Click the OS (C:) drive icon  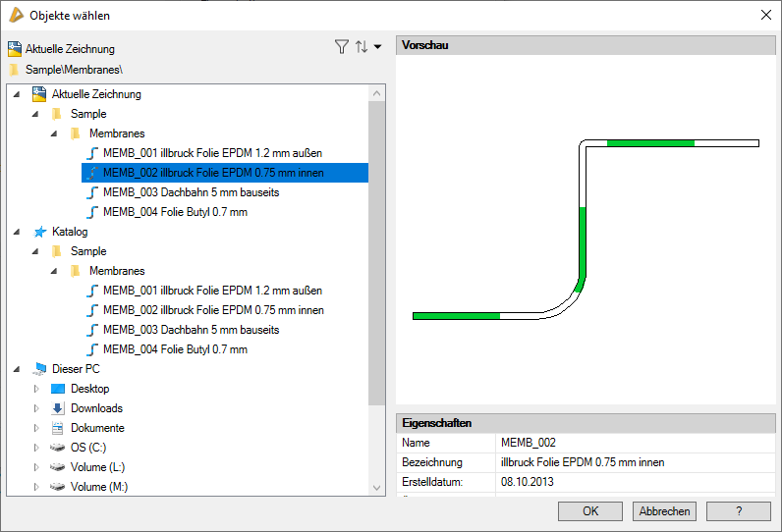[57, 448]
